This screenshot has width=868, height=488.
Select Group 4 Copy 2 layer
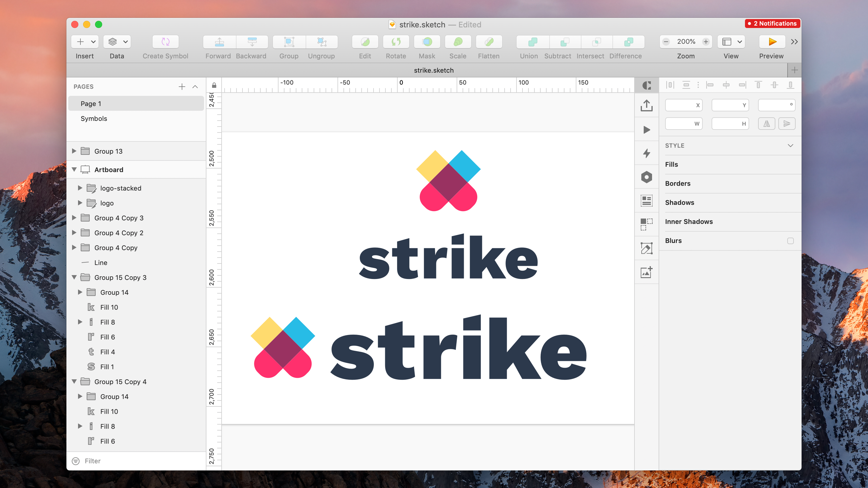tap(136, 233)
